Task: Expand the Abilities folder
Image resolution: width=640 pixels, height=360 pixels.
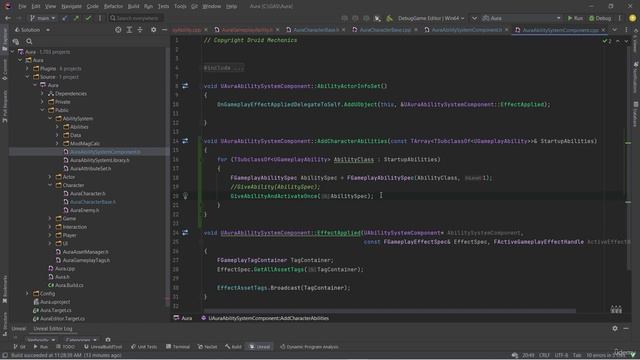Action: 58,127
